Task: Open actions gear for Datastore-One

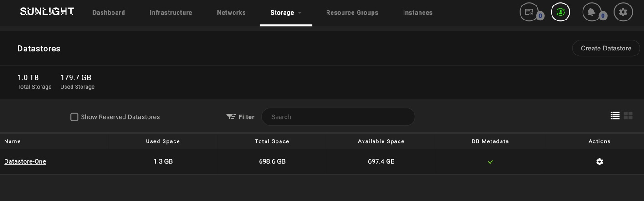Action: click(x=599, y=161)
